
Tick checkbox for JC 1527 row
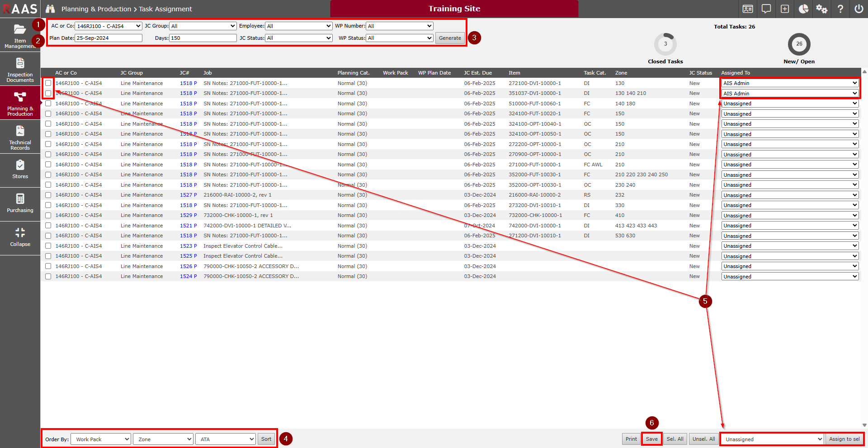48,195
